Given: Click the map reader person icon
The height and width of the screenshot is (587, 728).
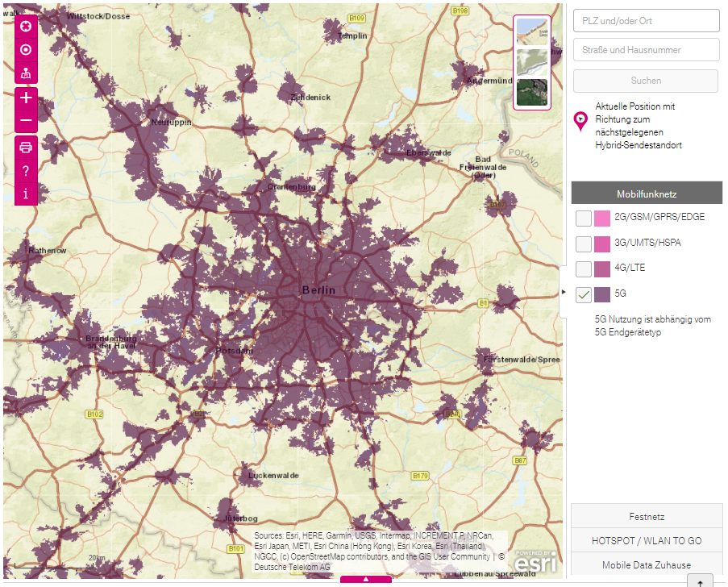Looking at the screenshot, I should tap(26, 73).
